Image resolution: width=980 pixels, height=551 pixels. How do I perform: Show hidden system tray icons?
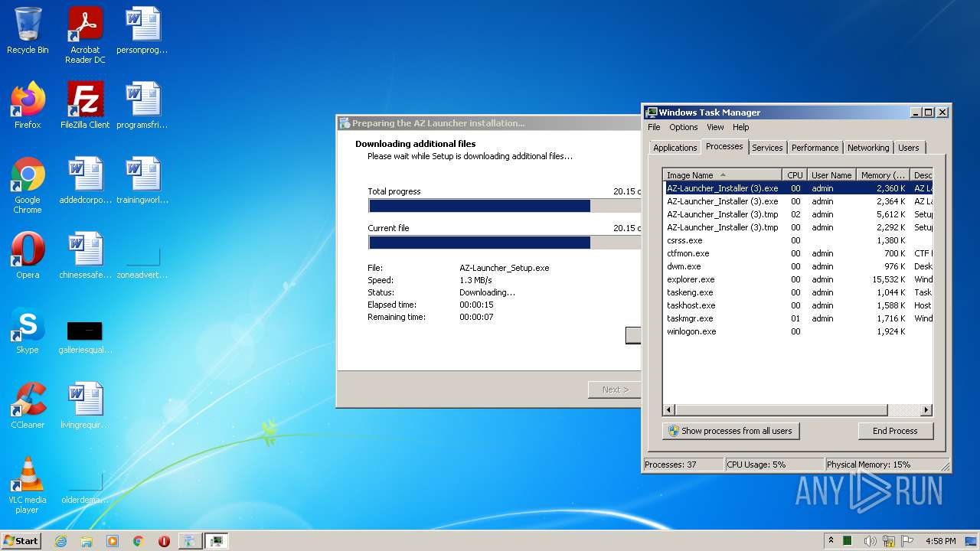[831, 541]
